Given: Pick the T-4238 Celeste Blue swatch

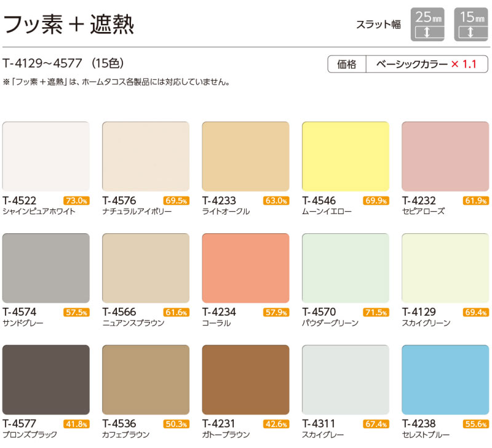Looking at the screenshot, I should tap(445, 379).
